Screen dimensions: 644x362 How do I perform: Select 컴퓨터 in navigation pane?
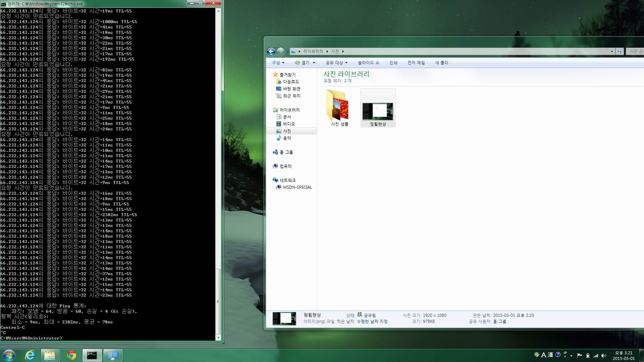point(282,166)
